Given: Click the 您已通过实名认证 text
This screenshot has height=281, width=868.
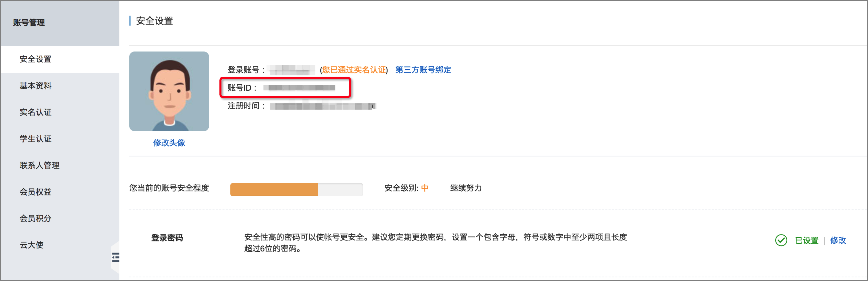Looking at the screenshot, I should (354, 70).
